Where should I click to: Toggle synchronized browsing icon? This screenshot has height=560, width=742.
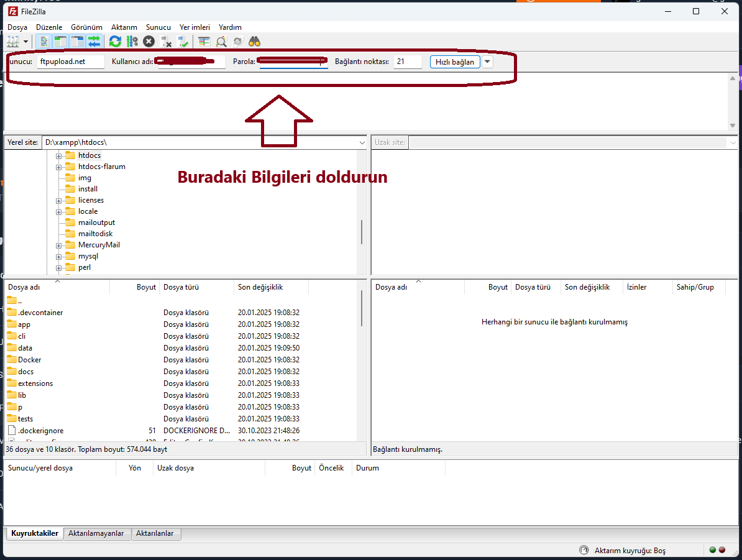pyautogui.click(x=237, y=42)
